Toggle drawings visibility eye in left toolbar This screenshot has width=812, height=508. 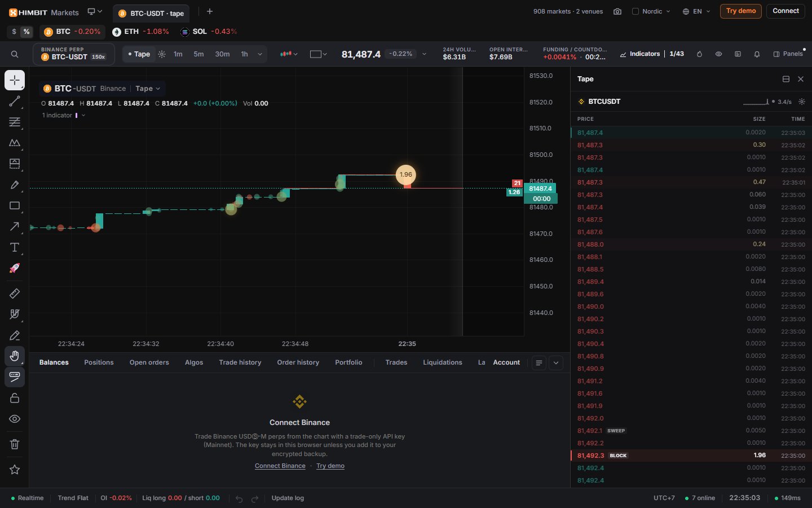coord(15,419)
